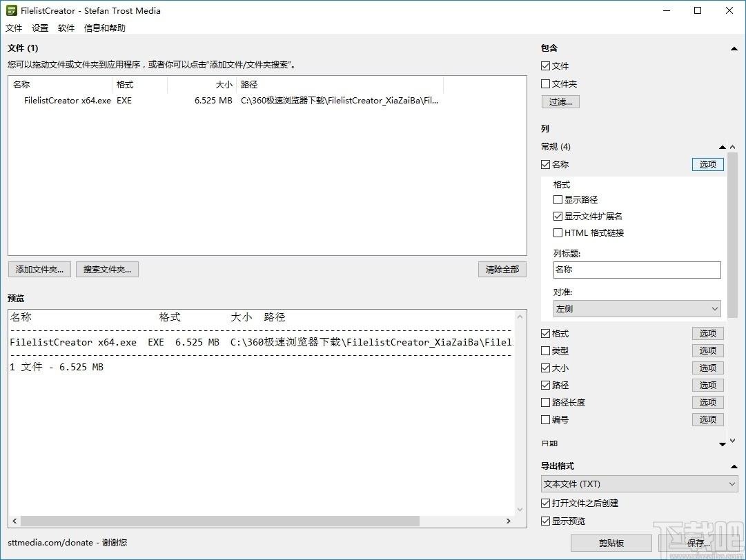This screenshot has height=560, width=746.
Task: Maximize the FilelistCreator window
Action: tap(698, 10)
